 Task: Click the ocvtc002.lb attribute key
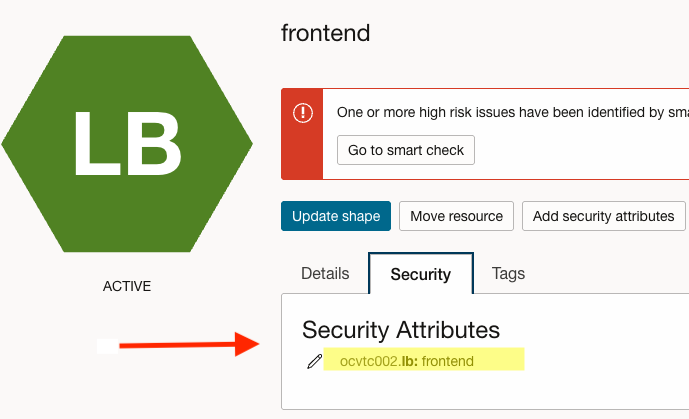(x=378, y=361)
